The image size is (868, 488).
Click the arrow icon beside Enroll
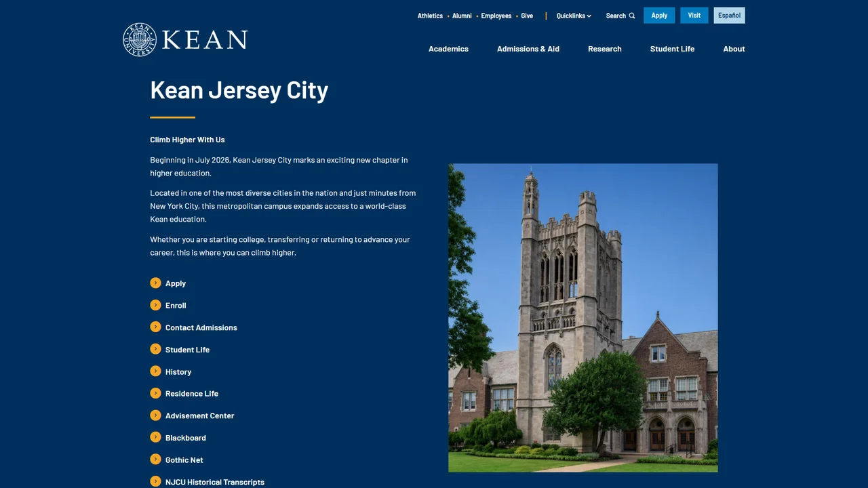(155, 305)
